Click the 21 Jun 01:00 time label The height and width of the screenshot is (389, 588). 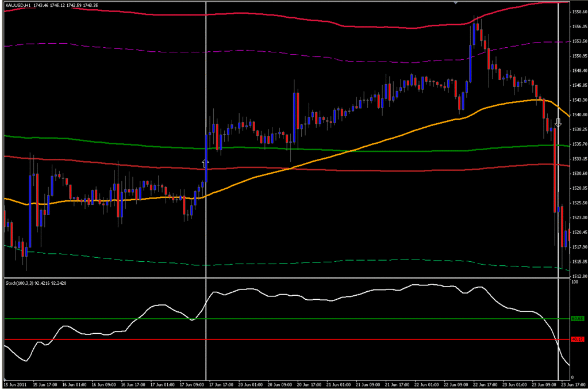coord(339,385)
